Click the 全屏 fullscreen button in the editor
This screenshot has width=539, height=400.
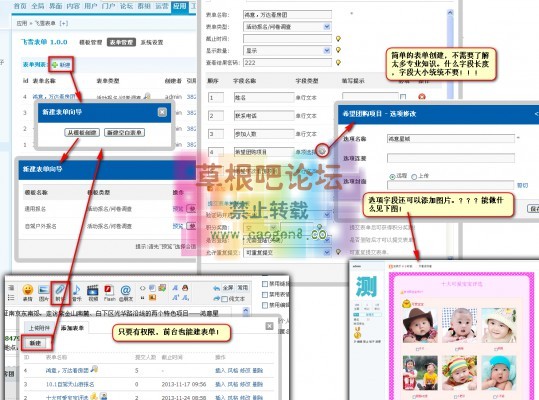click(228, 288)
